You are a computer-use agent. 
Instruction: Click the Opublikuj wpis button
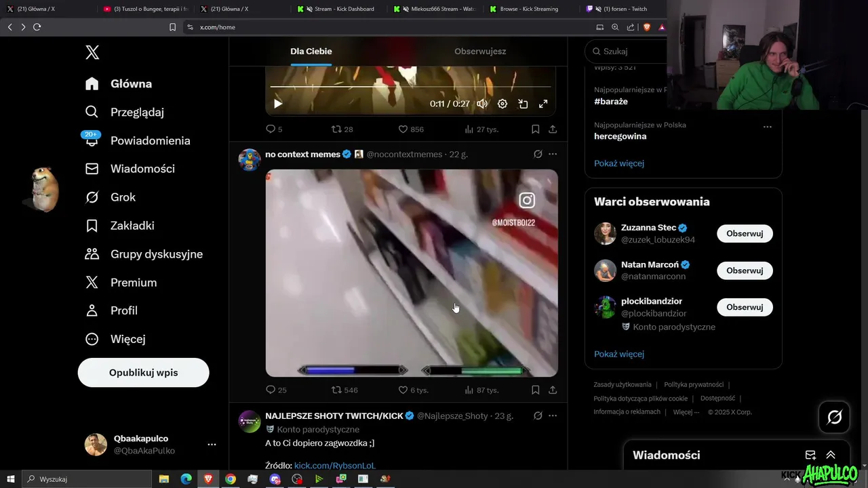[143, 373]
